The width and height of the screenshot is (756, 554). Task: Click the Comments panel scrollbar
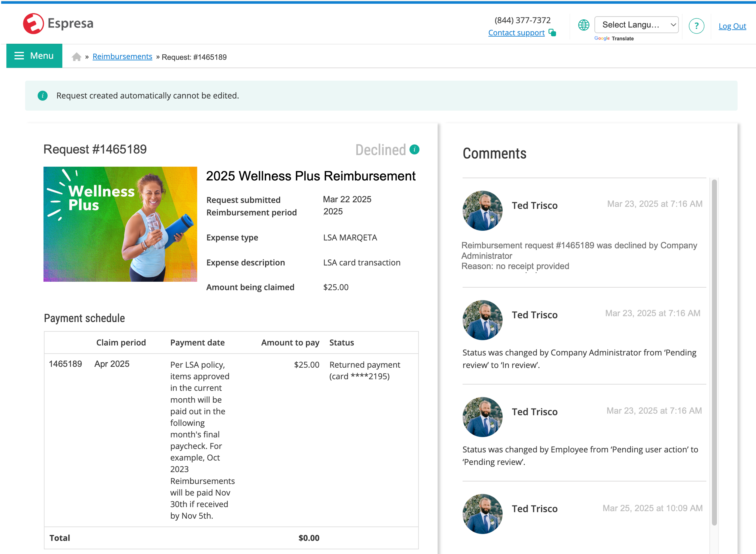tap(714, 352)
